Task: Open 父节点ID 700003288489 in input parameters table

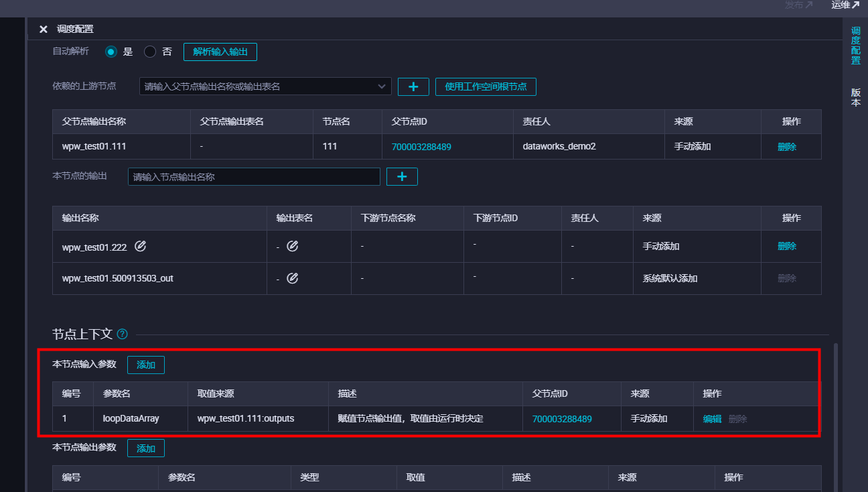Action: click(x=562, y=419)
